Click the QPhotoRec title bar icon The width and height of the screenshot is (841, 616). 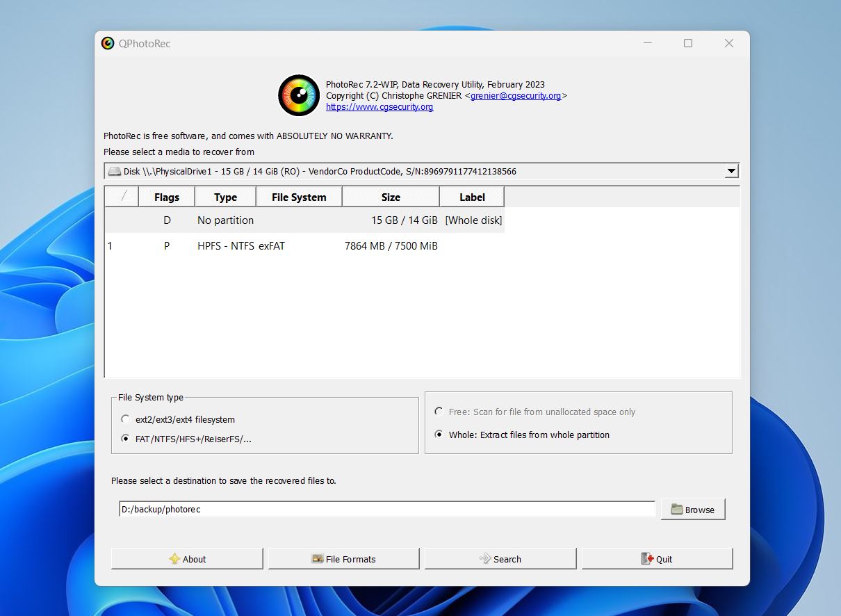[108, 43]
